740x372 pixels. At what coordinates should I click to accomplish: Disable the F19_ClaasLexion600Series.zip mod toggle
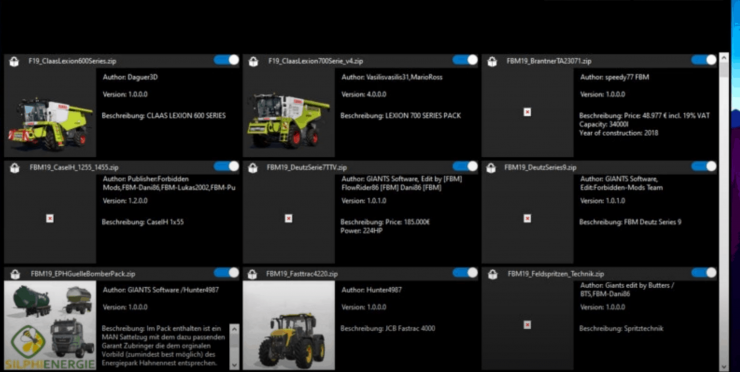click(227, 60)
